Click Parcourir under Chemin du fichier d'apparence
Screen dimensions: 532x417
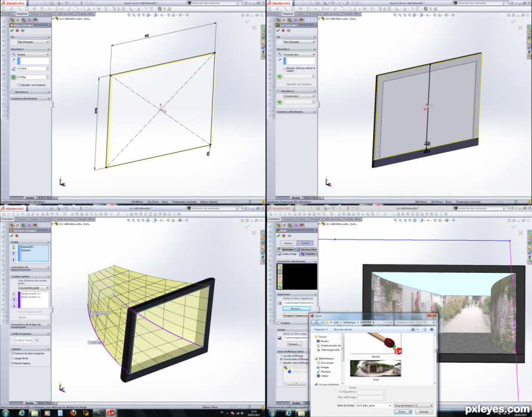(x=296, y=309)
